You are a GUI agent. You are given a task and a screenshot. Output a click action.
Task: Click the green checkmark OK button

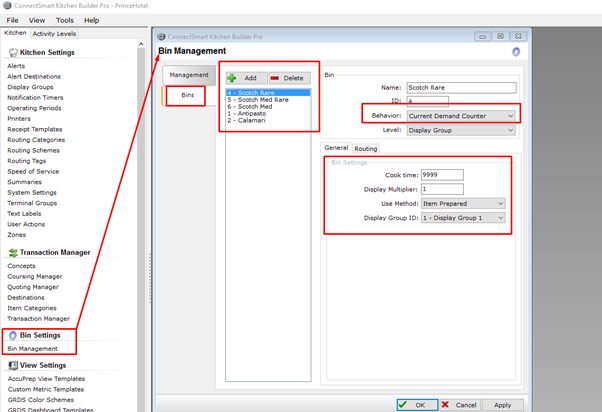tap(416, 404)
